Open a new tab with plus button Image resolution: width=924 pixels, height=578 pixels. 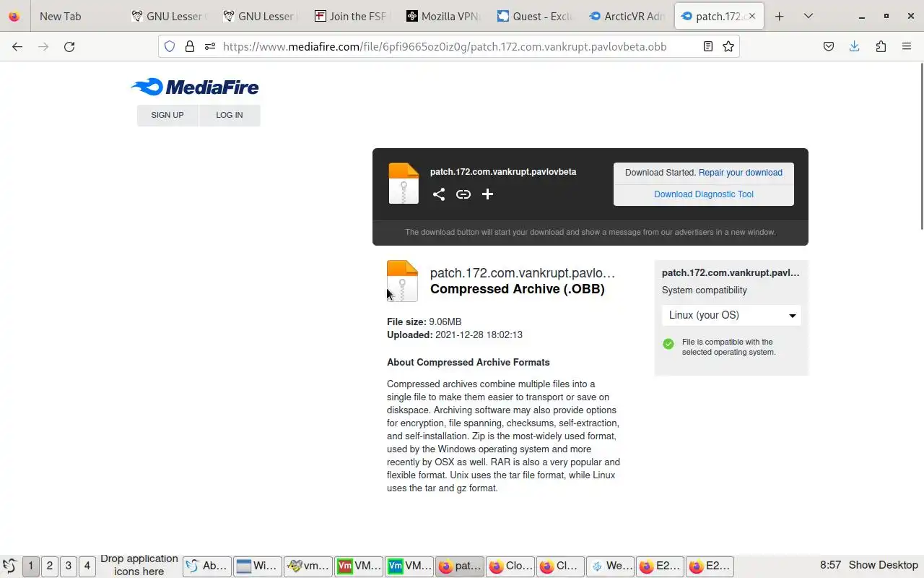click(780, 16)
